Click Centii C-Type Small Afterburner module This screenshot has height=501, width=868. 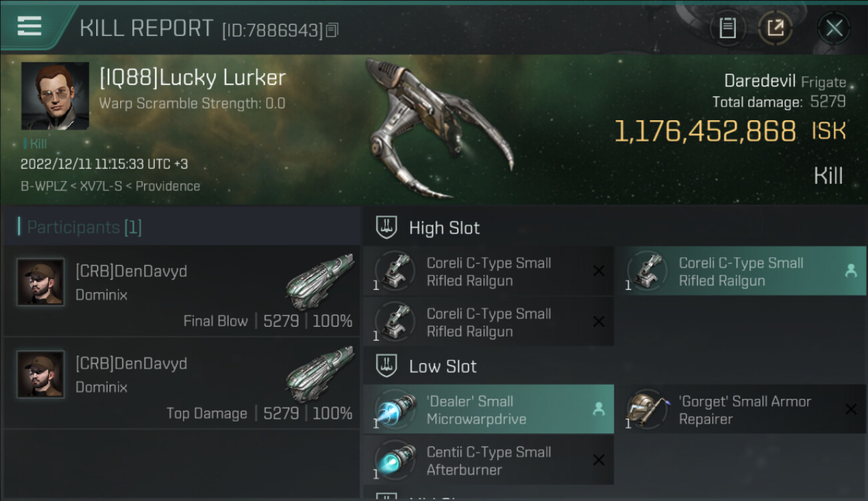coord(489,460)
